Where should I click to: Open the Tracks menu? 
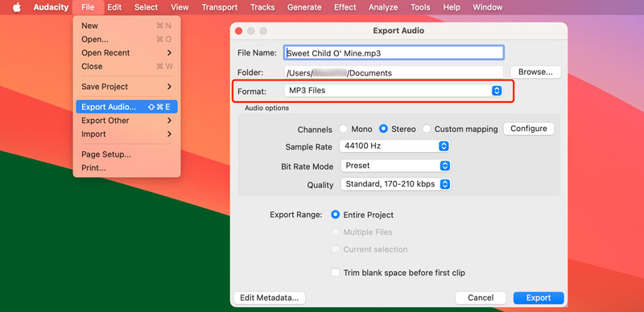tap(262, 7)
